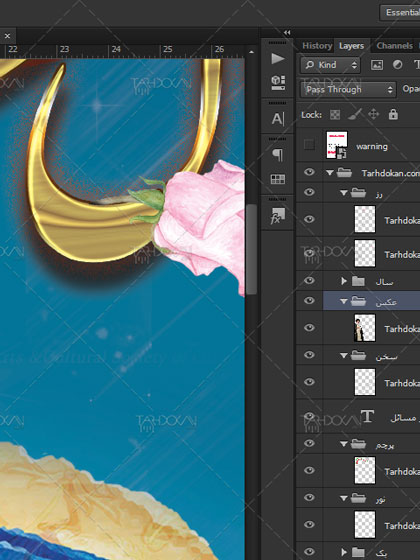Open the Character panel icon
The width and height of the screenshot is (420, 560).
278,119
